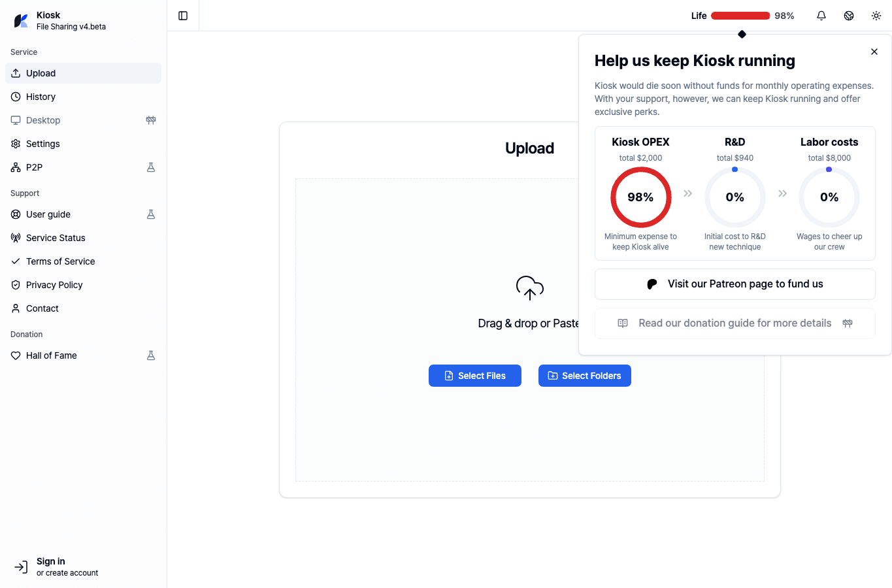Click the Hall of Fame flask icon

151,355
